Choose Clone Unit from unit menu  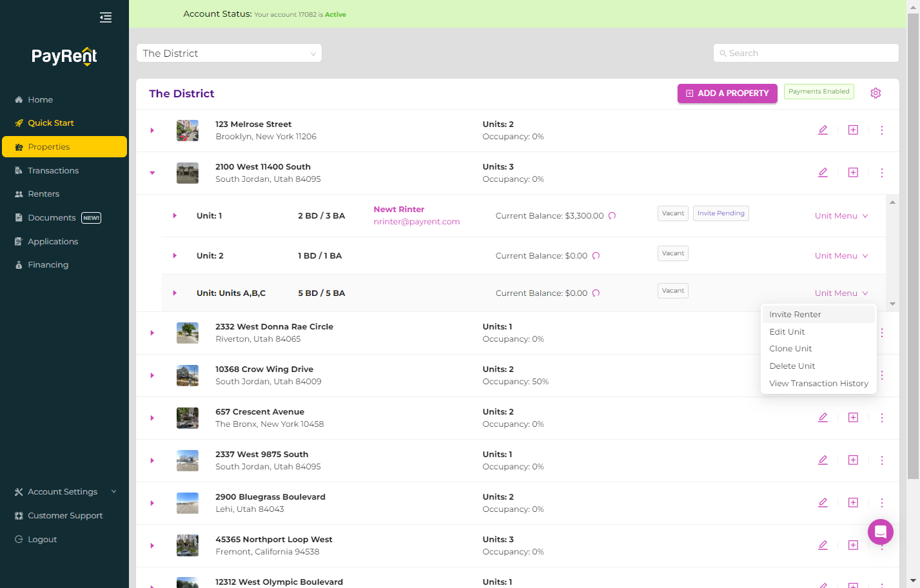(x=818, y=349)
